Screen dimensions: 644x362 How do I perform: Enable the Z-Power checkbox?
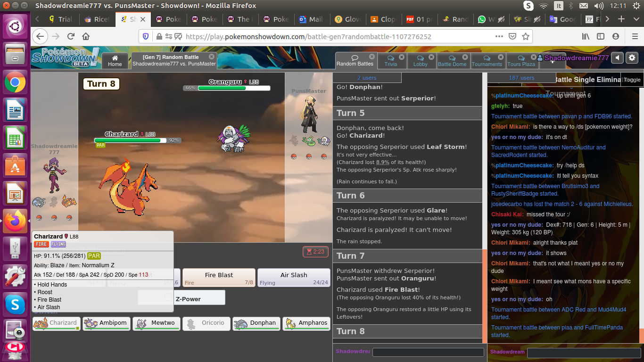(168, 297)
